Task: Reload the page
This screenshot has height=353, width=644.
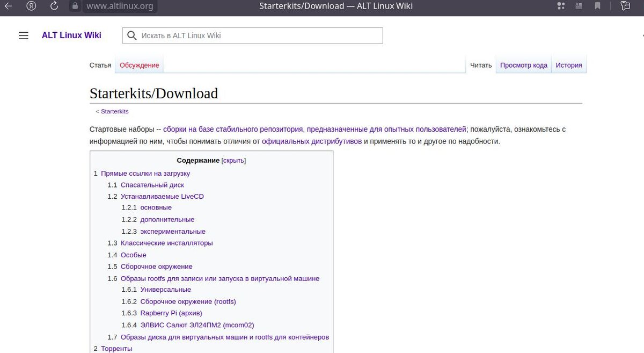Action: point(54,6)
